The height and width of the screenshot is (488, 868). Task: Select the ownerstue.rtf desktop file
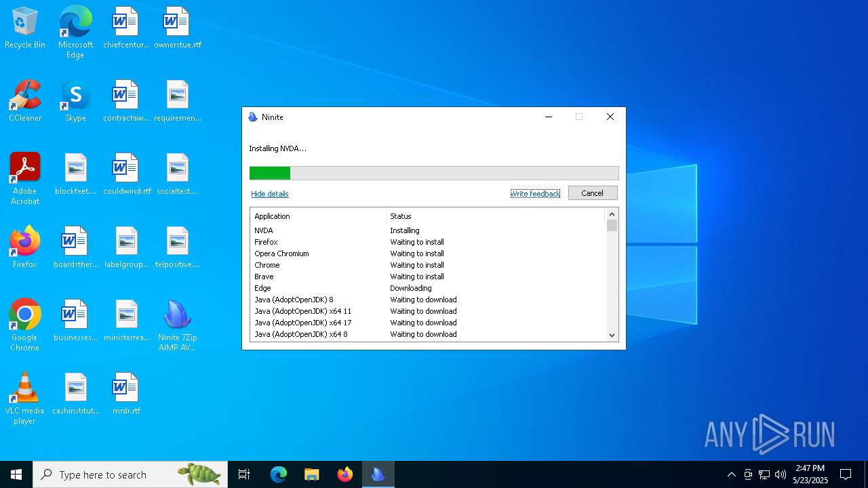[x=177, y=28]
